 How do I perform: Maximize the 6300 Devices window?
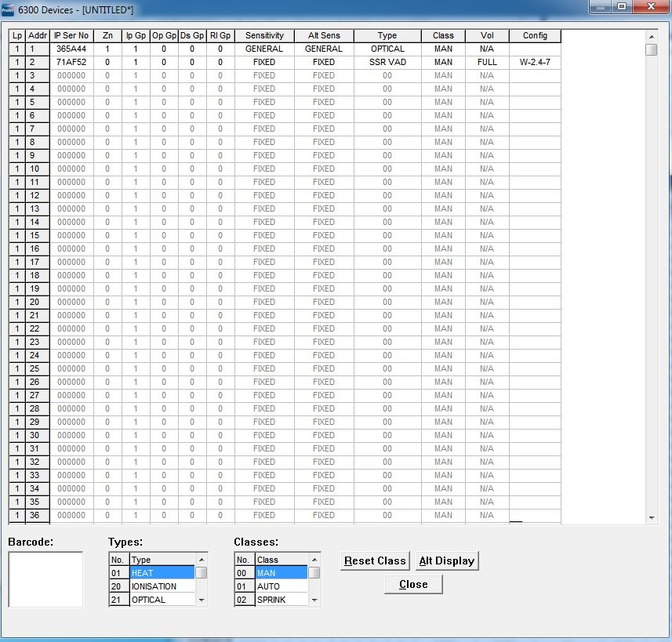622,6
